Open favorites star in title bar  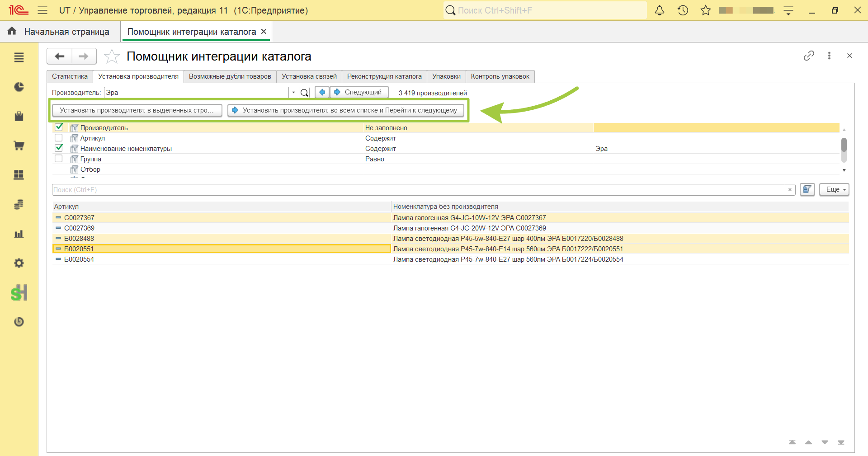click(706, 10)
